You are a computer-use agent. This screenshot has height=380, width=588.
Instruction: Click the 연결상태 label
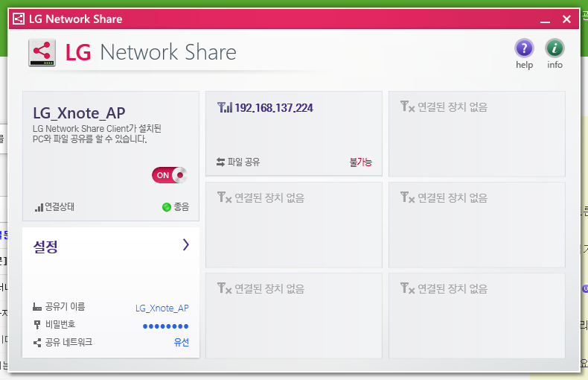click(60, 207)
